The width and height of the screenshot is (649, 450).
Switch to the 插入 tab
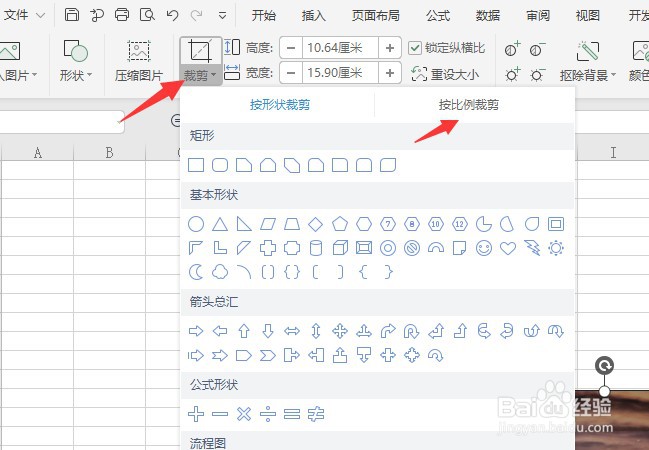[x=313, y=16]
